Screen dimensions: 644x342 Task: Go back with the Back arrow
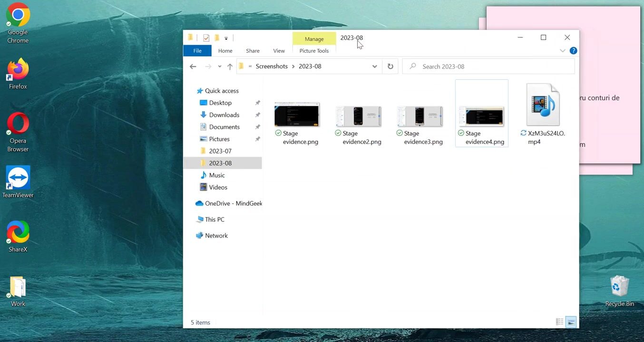[x=193, y=66]
